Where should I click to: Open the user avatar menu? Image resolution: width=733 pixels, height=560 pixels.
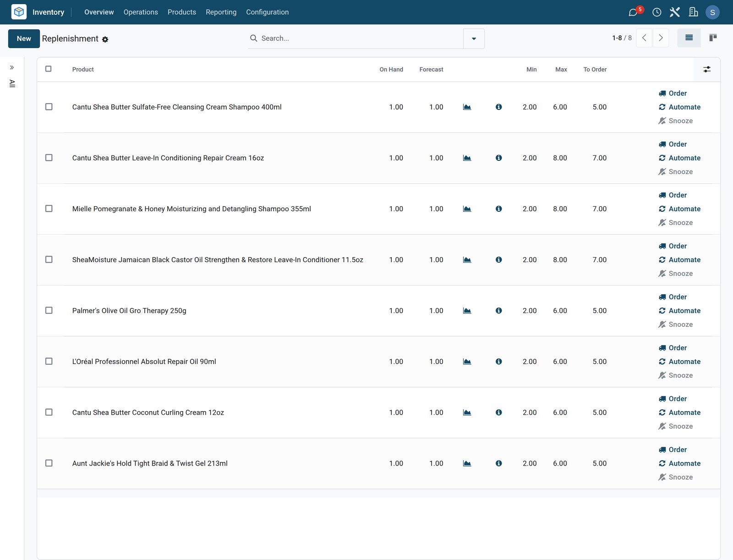[712, 12]
